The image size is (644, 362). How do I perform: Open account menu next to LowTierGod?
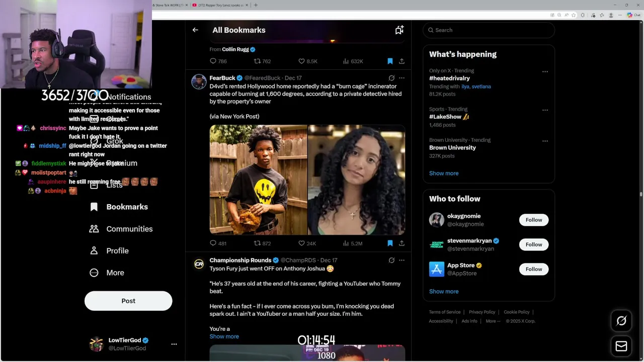tap(174, 344)
